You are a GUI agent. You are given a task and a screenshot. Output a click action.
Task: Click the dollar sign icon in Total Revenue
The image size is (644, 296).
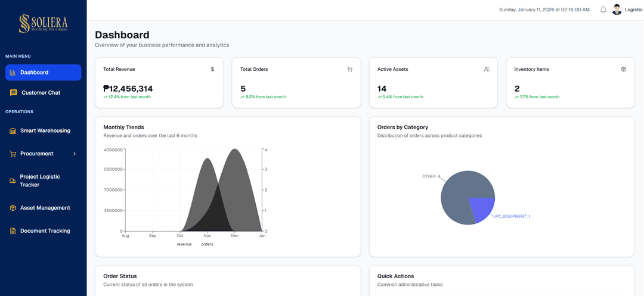point(212,69)
